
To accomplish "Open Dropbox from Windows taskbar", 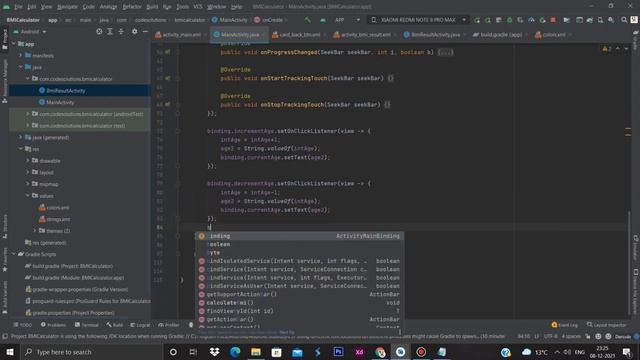I will pos(214,352).
